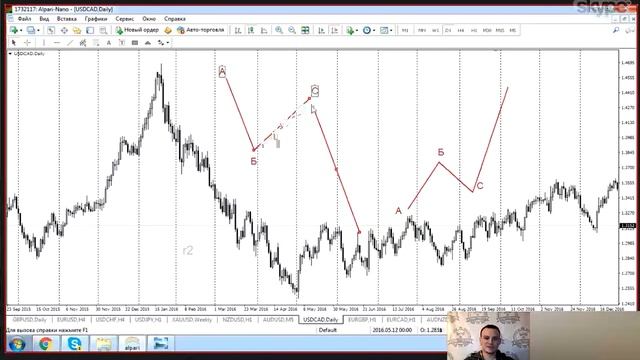Select the H4 timeframe button
The image size is (640, 360).
(461, 31)
